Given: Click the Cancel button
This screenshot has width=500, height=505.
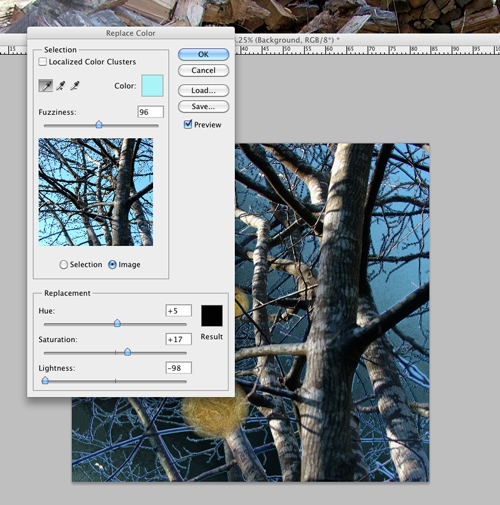Looking at the screenshot, I should point(203,70).
